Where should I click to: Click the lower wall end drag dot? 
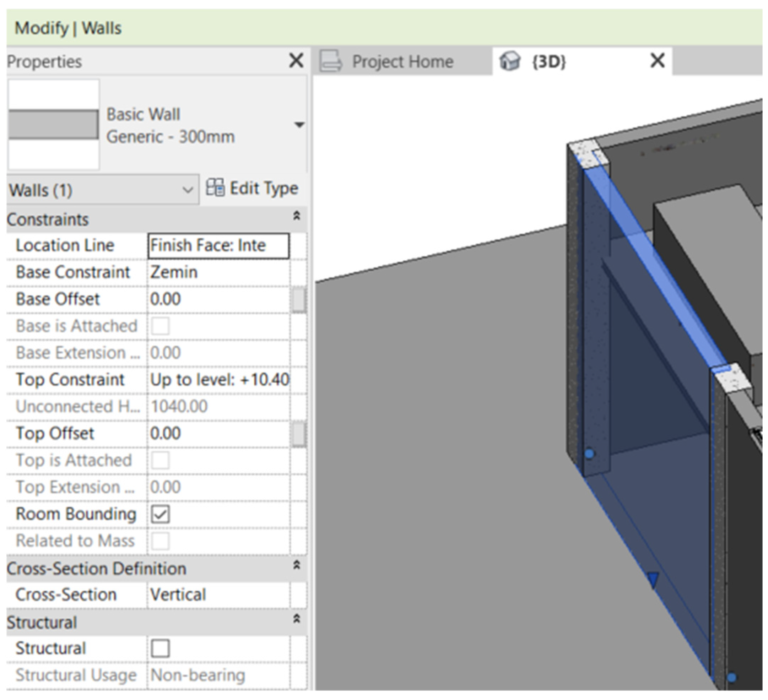pyautogui.click(x=731, y=678)
